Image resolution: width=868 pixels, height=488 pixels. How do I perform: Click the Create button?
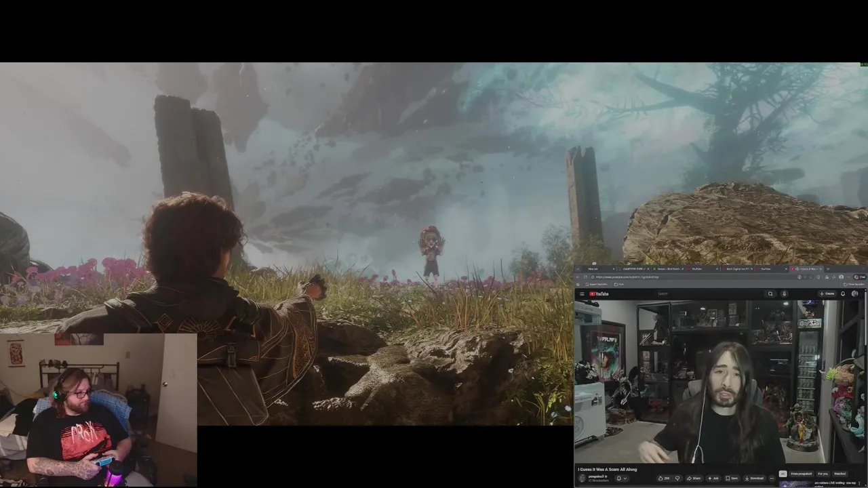coord(827,293)
